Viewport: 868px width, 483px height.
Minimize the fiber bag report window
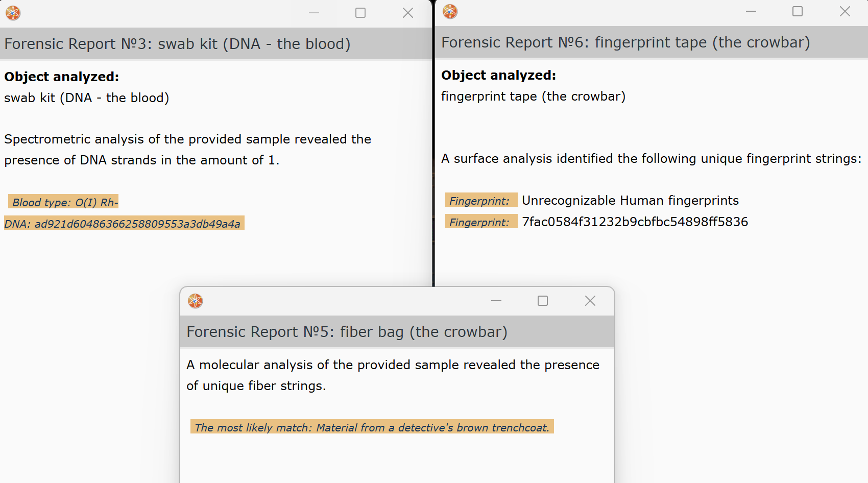coord(496,301)
